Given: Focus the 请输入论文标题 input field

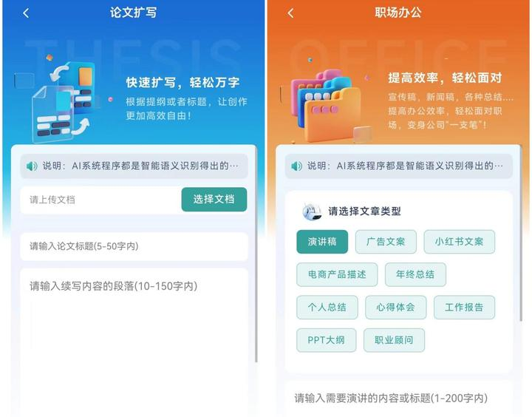Looking at the screenshot, I should click(x=134, y=246).
